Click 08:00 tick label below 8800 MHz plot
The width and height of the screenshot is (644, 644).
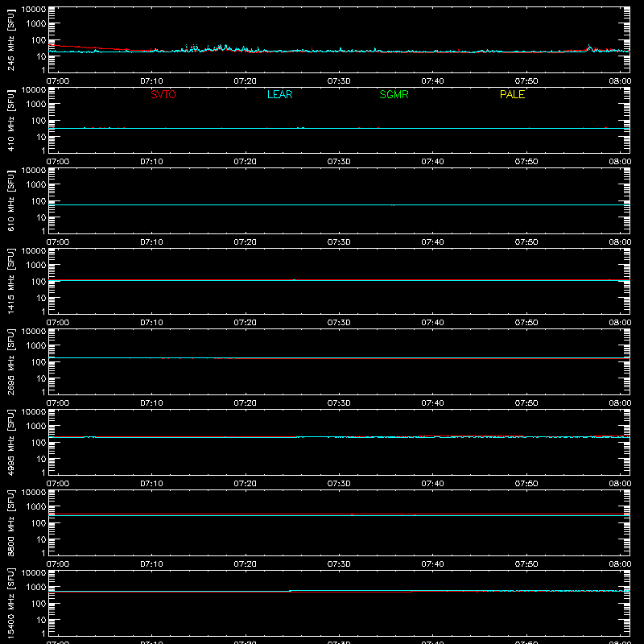pos(620,564)
